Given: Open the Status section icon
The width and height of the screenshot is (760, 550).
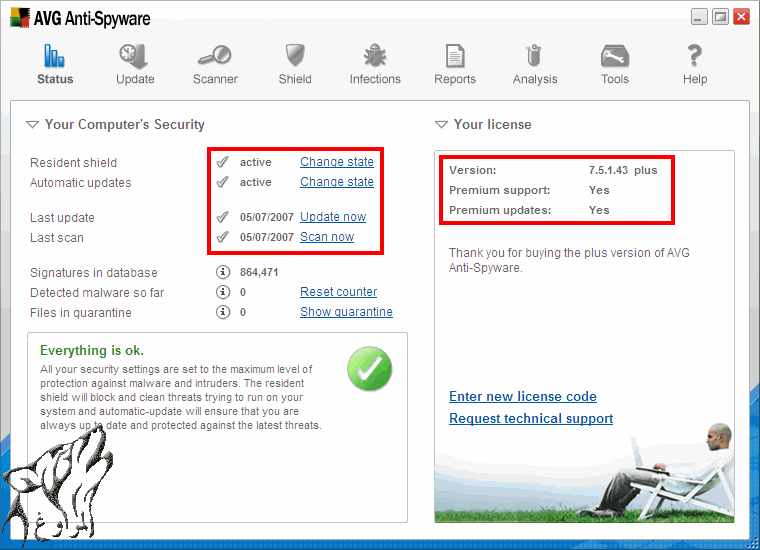Looking at the screenshot, I should 54,55.
